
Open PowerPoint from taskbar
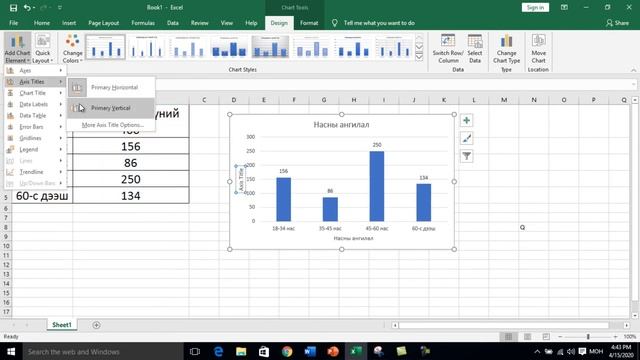333,351
